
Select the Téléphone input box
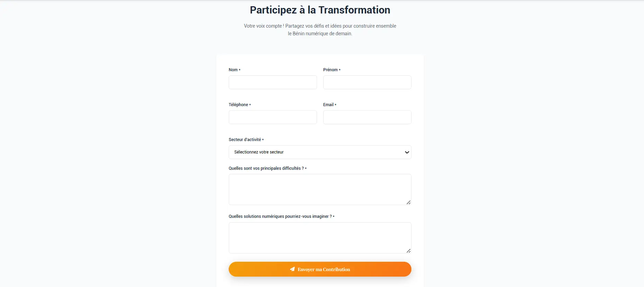pos(273,117)
